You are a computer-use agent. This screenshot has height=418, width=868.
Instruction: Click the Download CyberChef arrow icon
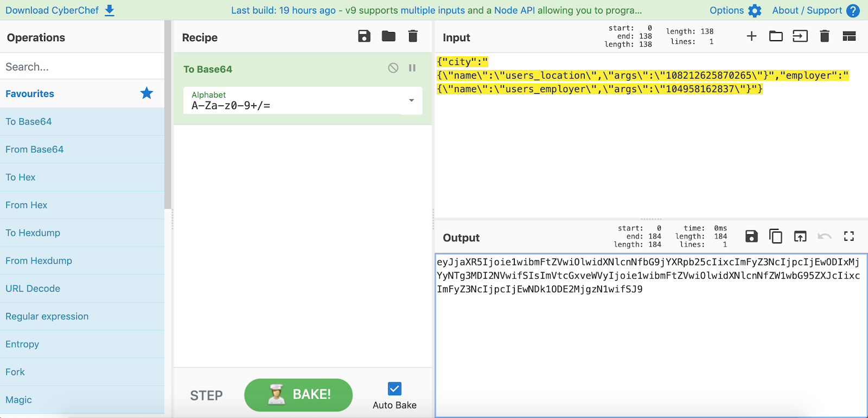110,10
